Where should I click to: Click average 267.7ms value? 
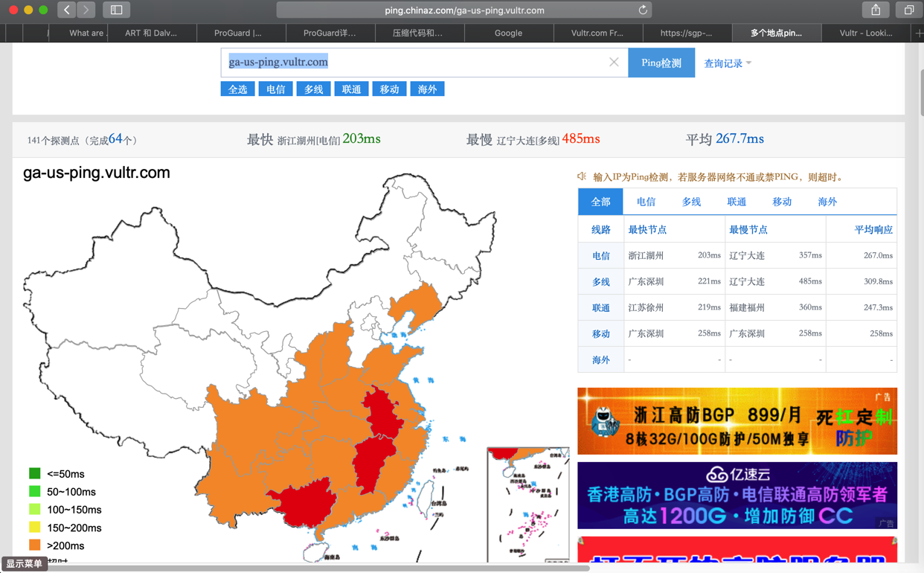point(739,138)
